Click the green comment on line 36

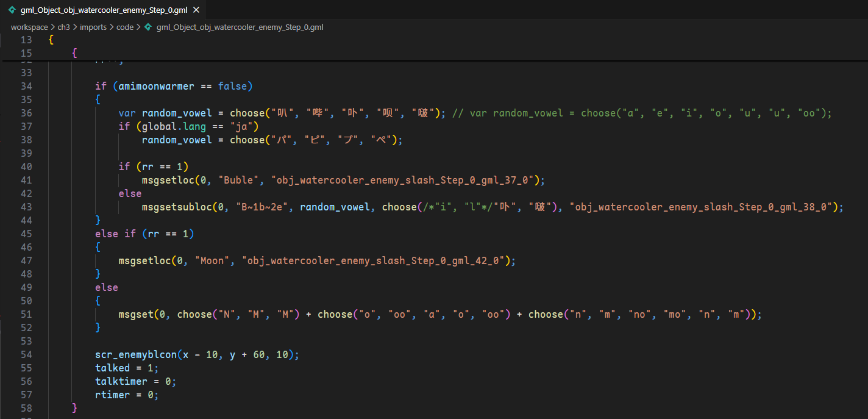(x=642, y=113)
